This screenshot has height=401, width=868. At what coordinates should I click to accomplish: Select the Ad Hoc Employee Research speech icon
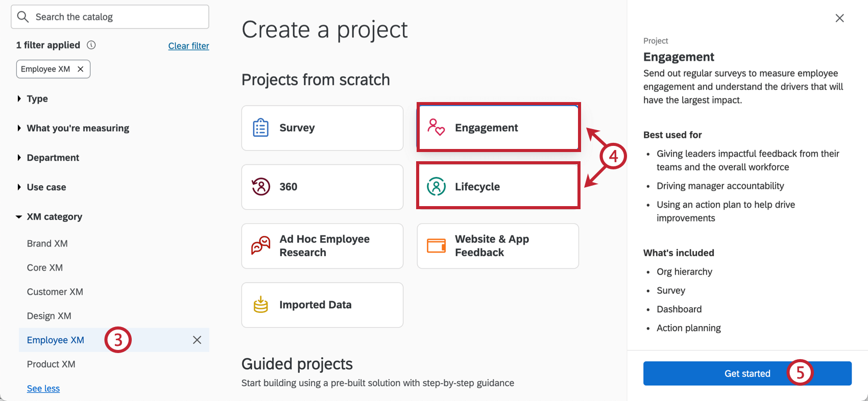coord(260,246)
